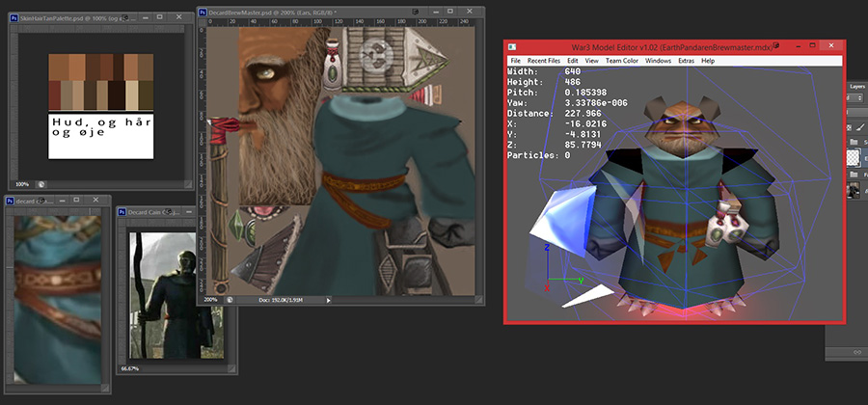868x405 pixels.
Task: Click the lower folder group icon in Layers
Action: click(x=855, y=175)
